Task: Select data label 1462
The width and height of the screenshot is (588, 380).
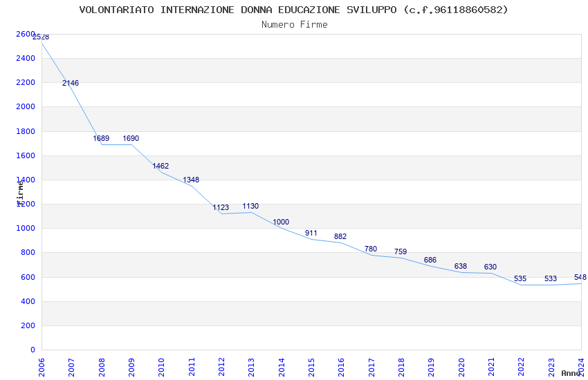Action: 160,166
